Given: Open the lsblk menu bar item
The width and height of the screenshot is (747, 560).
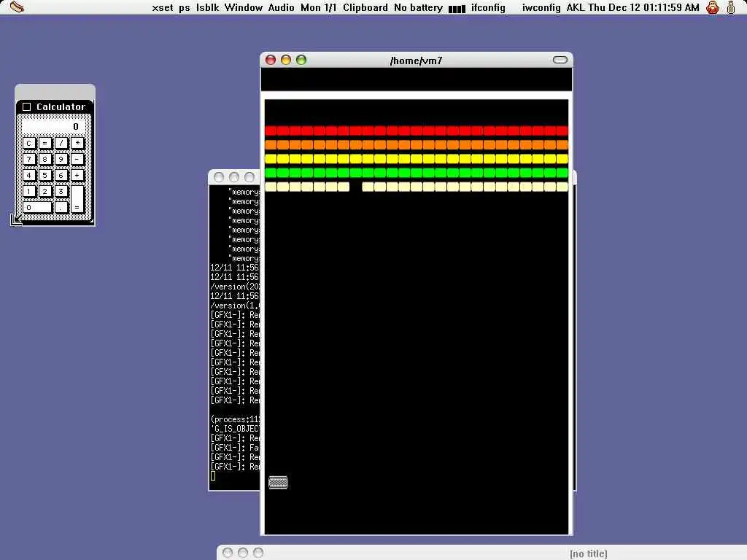Looking at the screenshot, I should pyautogui.click(x=207, y=7).
